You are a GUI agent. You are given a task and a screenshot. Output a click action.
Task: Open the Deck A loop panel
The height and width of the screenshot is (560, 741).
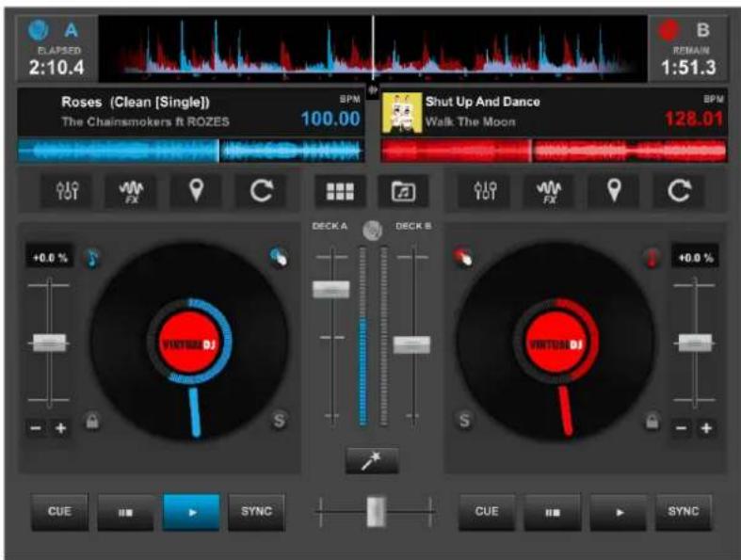click(x=262, y=191)
